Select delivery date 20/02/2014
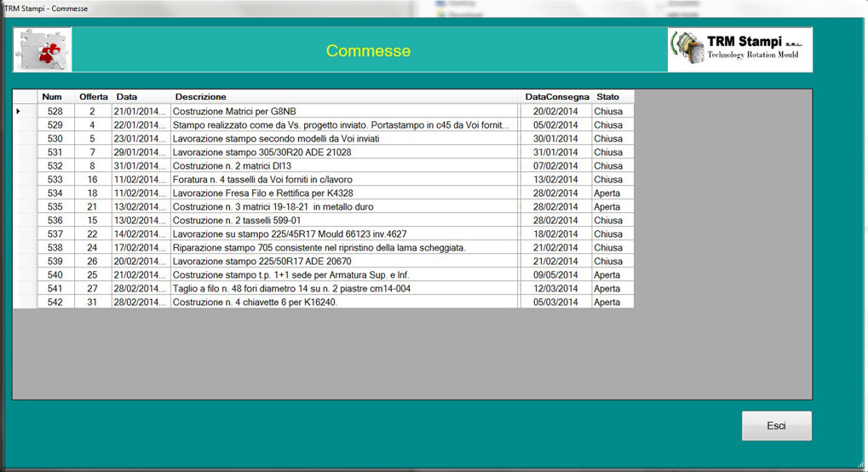The image size is (868, 472). [x=556, y=111]
